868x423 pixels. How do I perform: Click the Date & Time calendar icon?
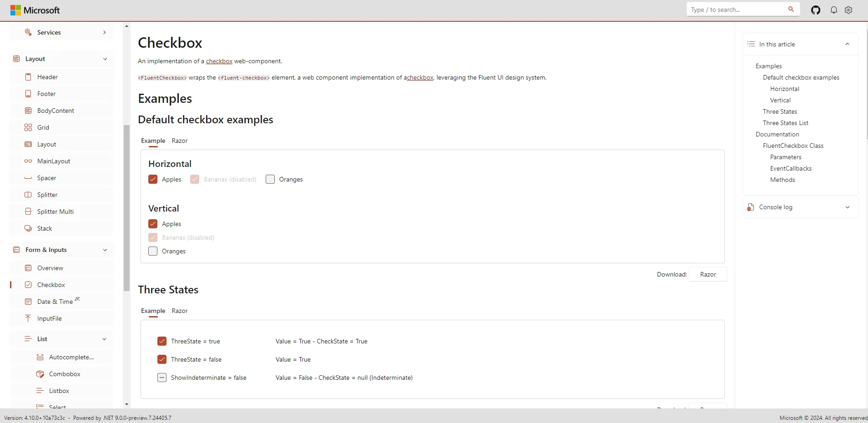(x=28, y=302)
